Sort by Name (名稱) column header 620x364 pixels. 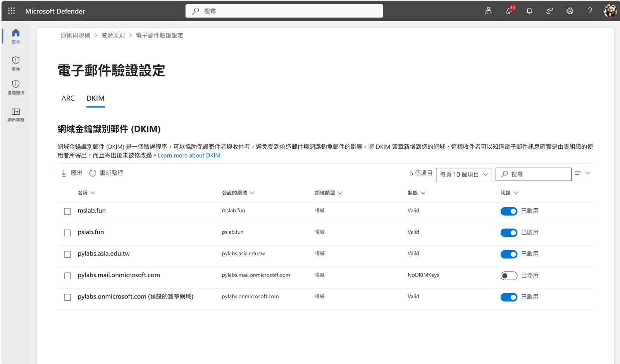tap(86, 193)
